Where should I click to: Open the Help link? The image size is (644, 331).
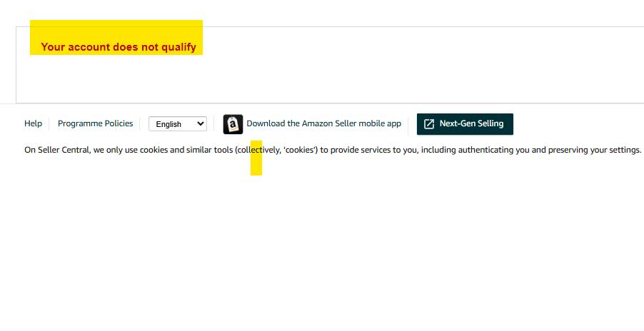33,123
